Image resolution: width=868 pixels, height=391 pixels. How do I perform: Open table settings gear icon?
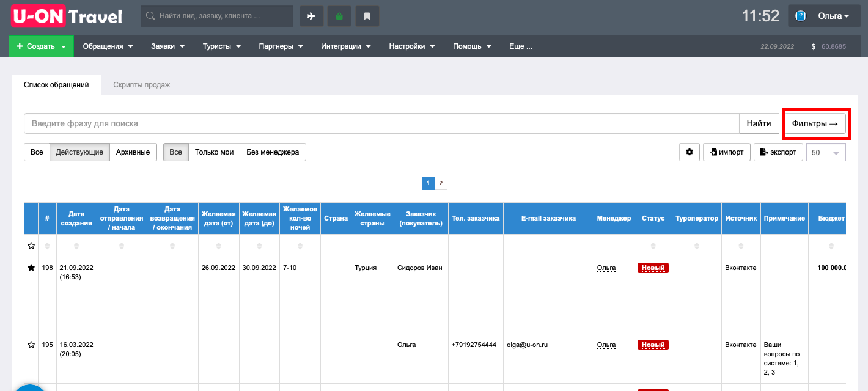pos(690,152)
